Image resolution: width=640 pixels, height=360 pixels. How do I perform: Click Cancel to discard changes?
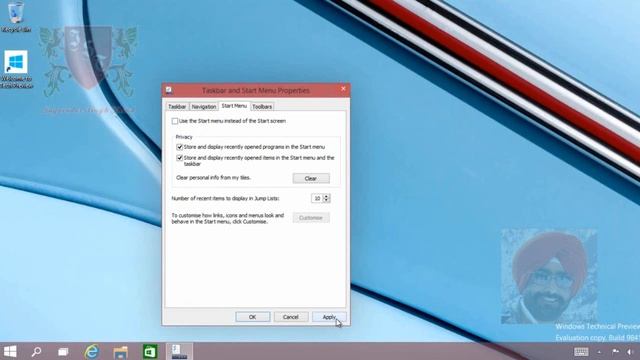click(x=291, y=317)
